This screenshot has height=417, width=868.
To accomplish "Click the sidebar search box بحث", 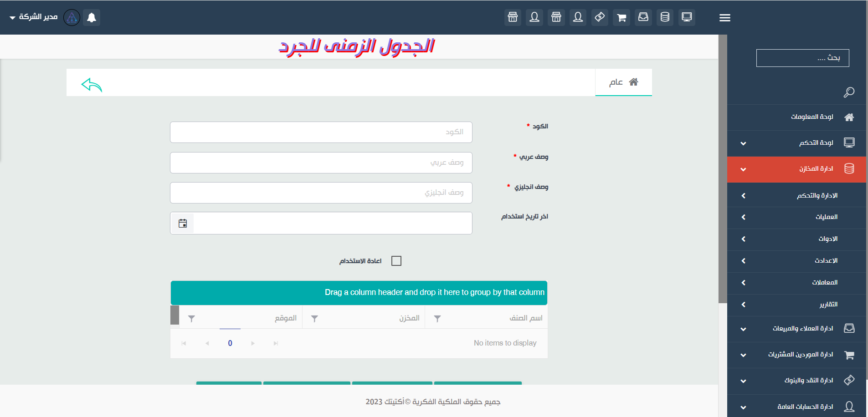I will (x=802, y=58).
